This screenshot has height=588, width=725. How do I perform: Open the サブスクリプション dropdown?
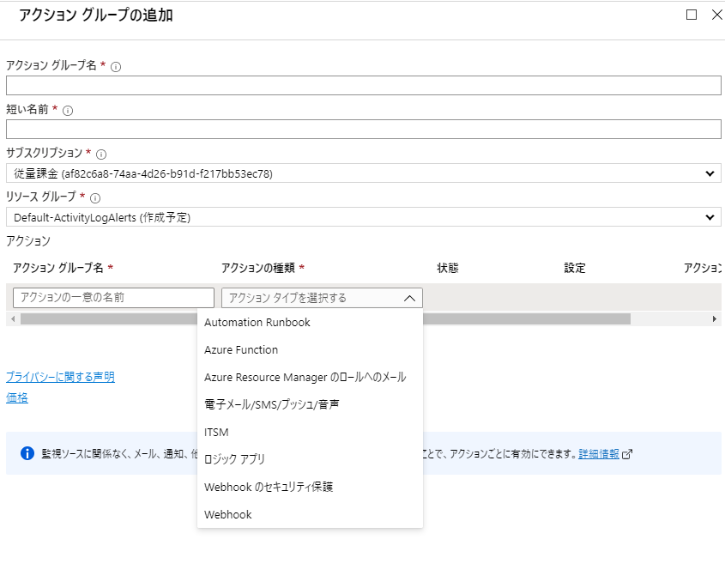[x=364, y=173]
